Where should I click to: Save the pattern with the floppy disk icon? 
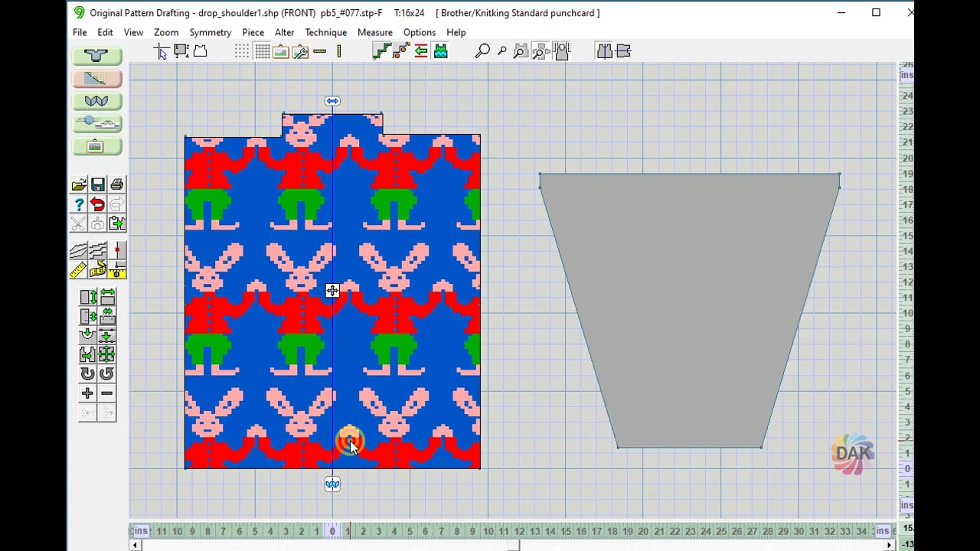coord(98,184)
